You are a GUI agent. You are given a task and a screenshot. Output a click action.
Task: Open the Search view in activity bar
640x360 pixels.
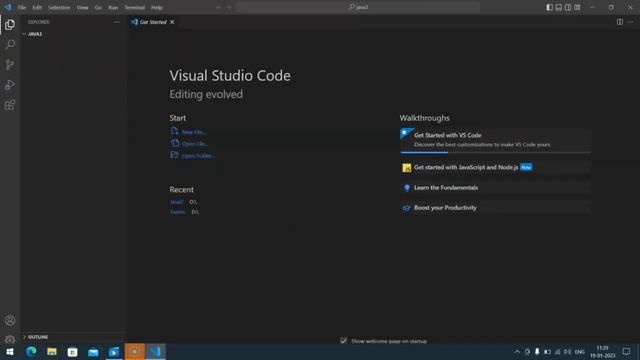pyautogui.click(x=10, y=44)
